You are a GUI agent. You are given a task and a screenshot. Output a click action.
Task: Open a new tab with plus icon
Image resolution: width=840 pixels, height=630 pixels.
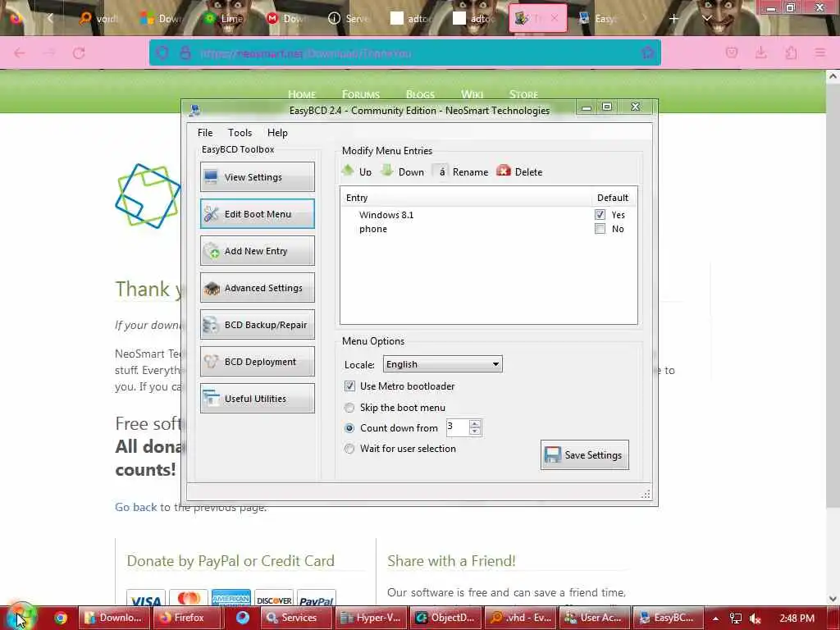673,19
